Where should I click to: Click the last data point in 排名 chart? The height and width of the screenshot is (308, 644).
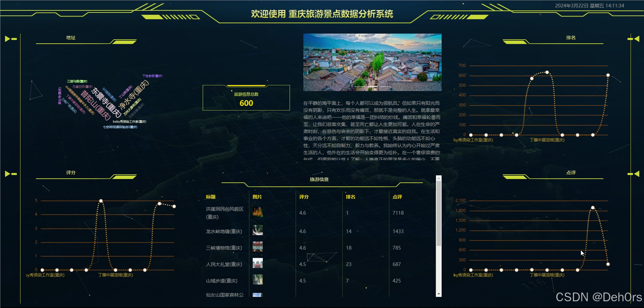click(608, 75)
